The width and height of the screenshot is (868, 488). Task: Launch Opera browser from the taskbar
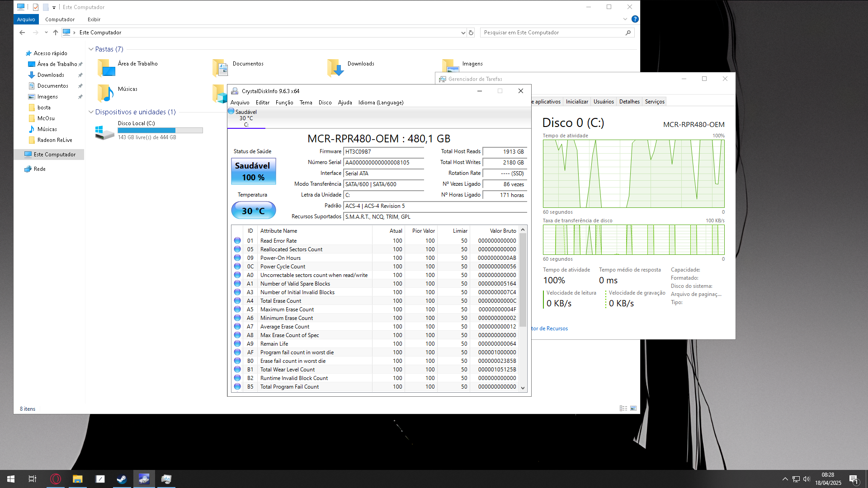pos(56,479)
